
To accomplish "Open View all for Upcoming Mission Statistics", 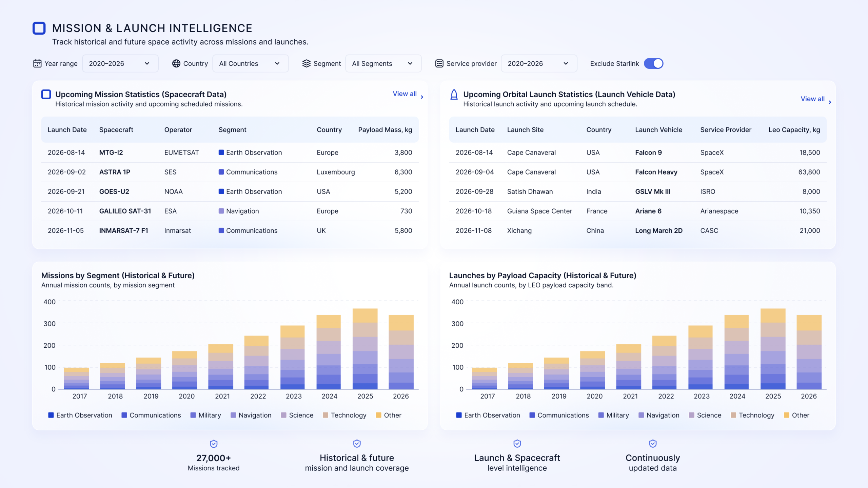I will click(x=408, y=94).
